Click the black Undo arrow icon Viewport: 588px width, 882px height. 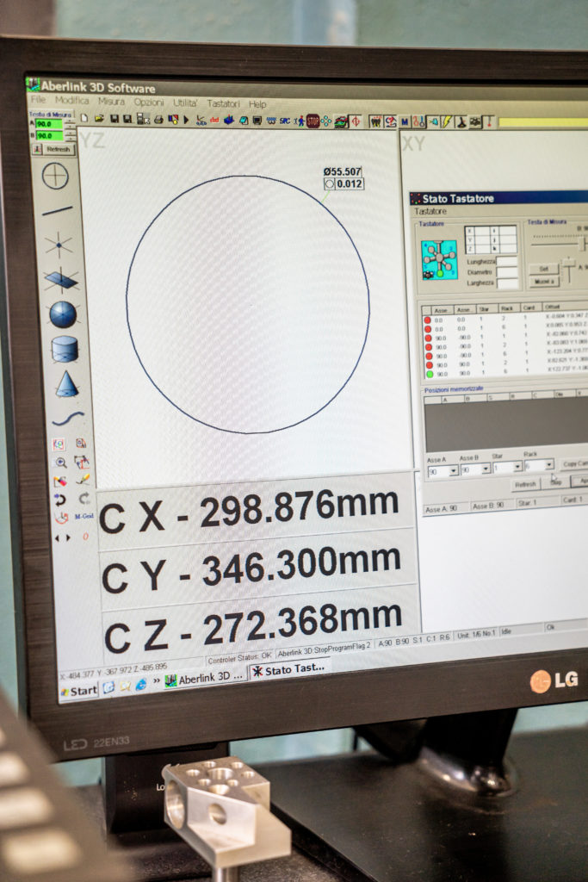[x=59, y=500]
